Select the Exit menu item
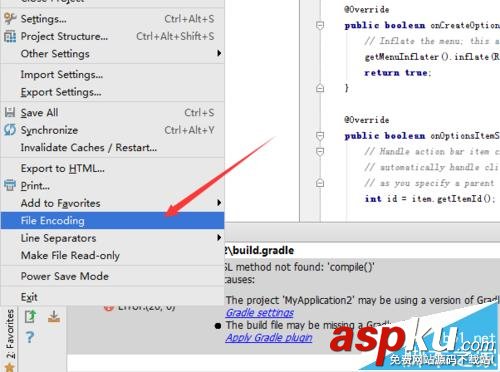Image resolution: width=500 pixels, height=372 pixels. (x=112, y=297)
